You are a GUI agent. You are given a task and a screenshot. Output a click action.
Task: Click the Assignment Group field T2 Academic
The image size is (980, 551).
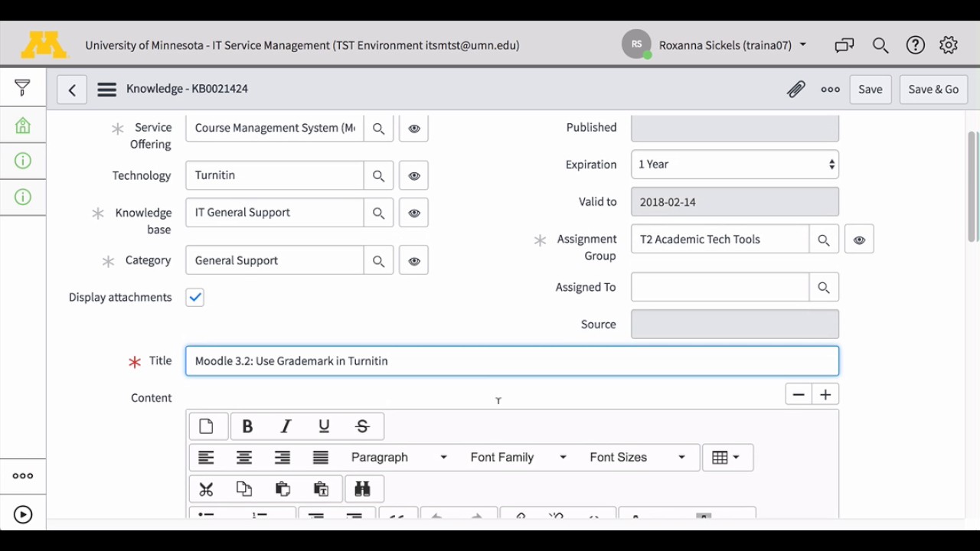[720, 240]
